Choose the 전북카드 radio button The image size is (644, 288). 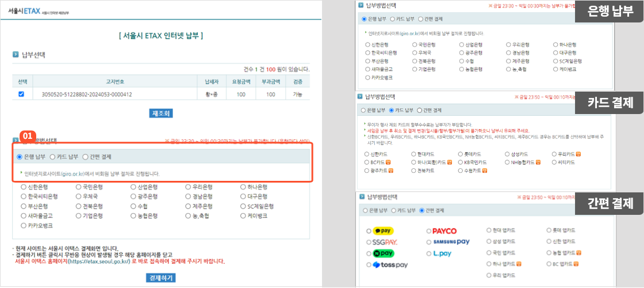click(x=413, y=170)
